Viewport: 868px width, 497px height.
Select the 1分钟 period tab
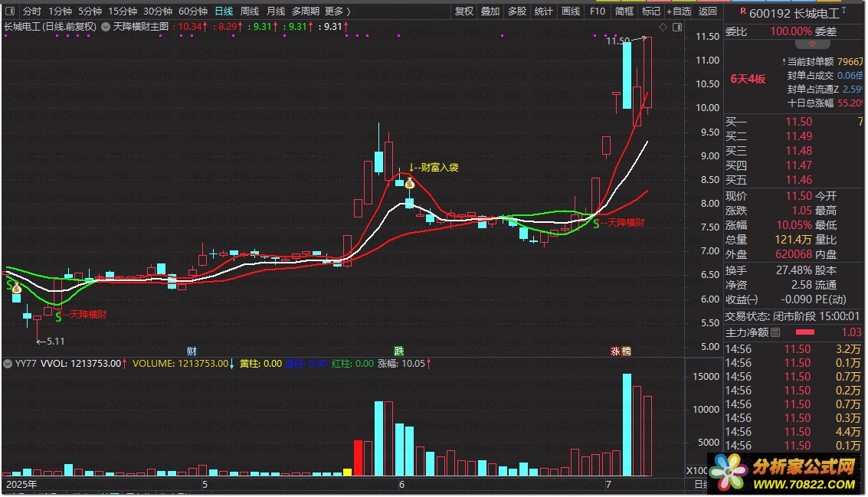[x=60, y=11]
